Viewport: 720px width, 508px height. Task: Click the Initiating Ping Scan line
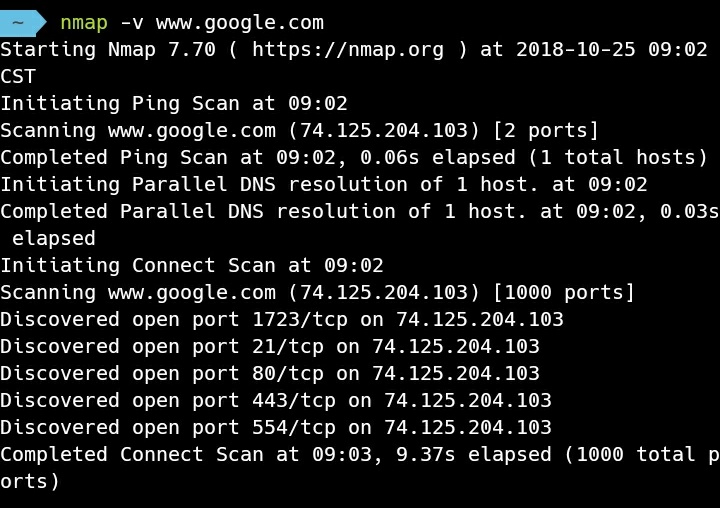tap(174, 104)
